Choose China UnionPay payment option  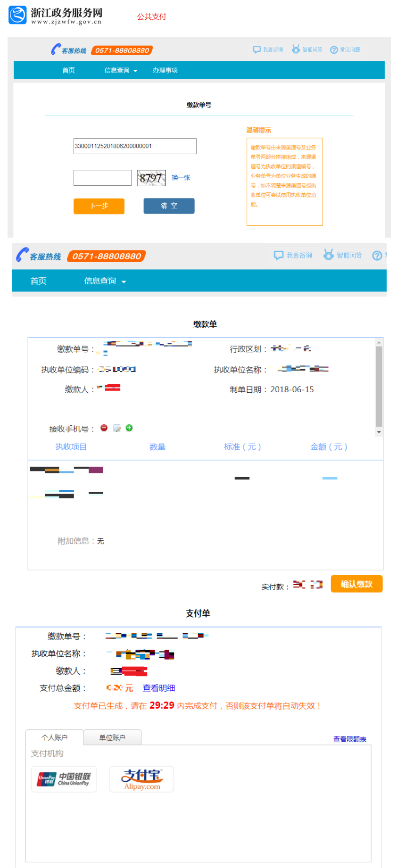click(x=64, y=779)
